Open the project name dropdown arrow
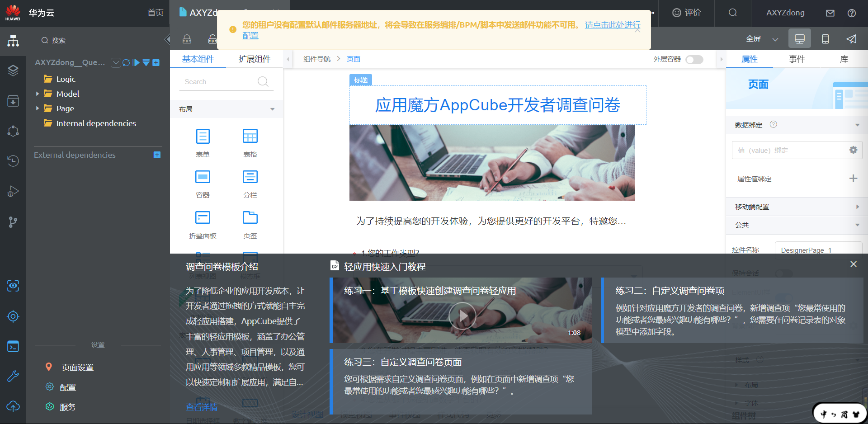Image resolution: width=868 pixels, height=424 pixels. pos(116,62)
